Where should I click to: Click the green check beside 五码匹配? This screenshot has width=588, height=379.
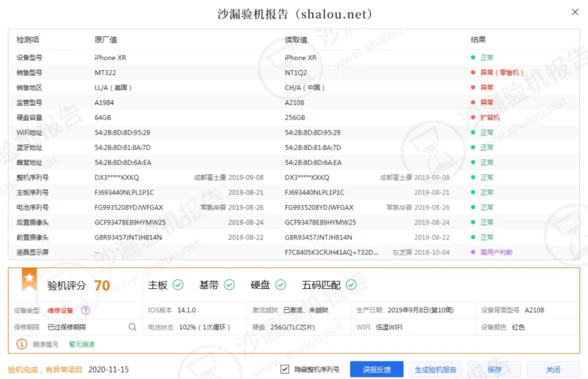click(350, 285)
